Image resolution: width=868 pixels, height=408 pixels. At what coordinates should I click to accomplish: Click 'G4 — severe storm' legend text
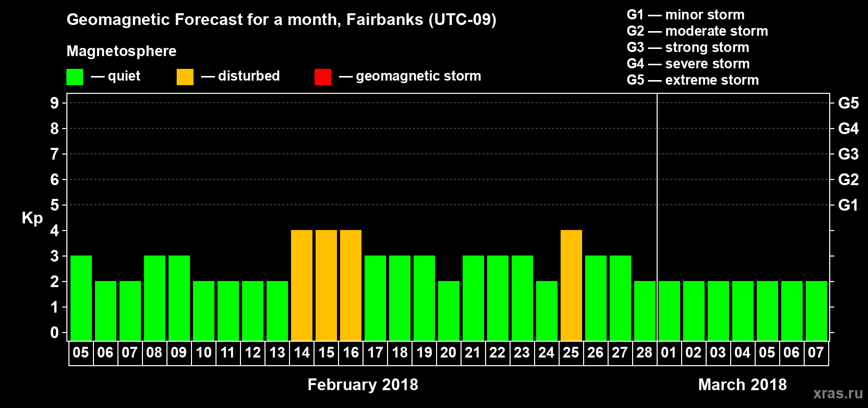point(688,64)
